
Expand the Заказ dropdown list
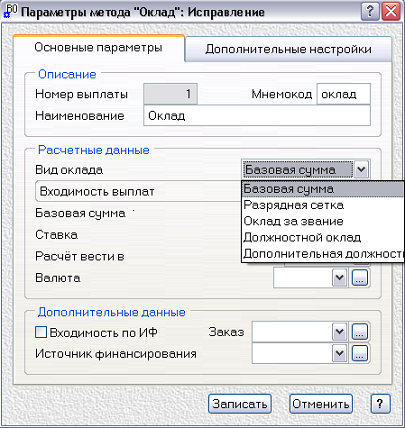point(339,332)
